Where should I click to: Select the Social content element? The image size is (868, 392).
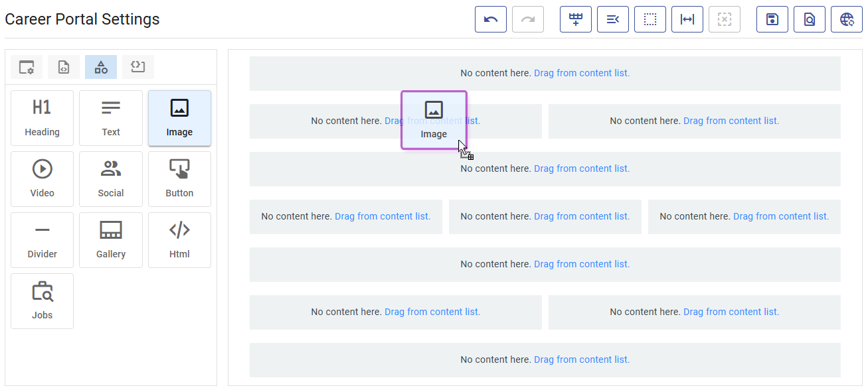[x=110, y=179]
